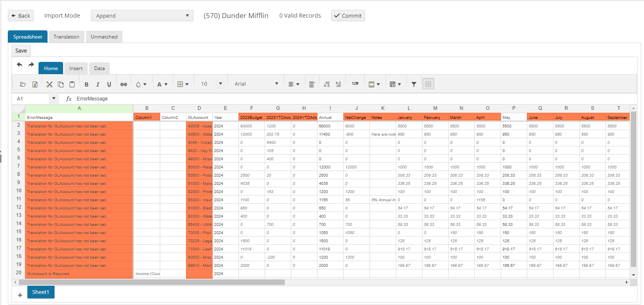Image resolution: width=644 pixels, height=305 pixels.
Task: Open the freeze panes dropdown
Action: click(395, 84)
